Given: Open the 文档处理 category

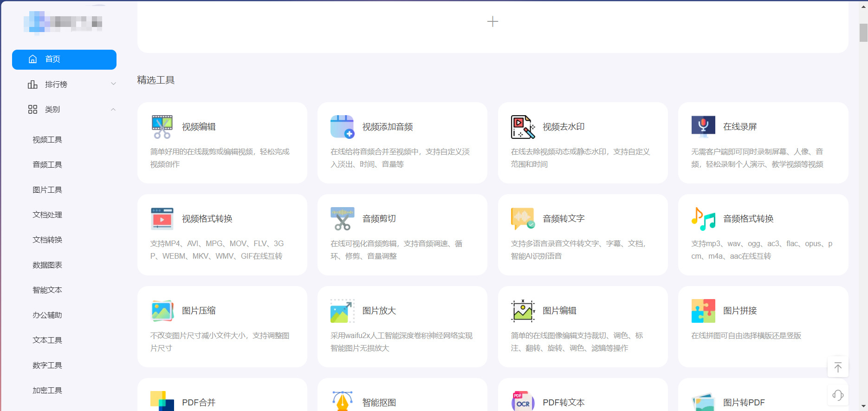Looking at the screenshot, I should pyautogui.click(x=47, y=215).
